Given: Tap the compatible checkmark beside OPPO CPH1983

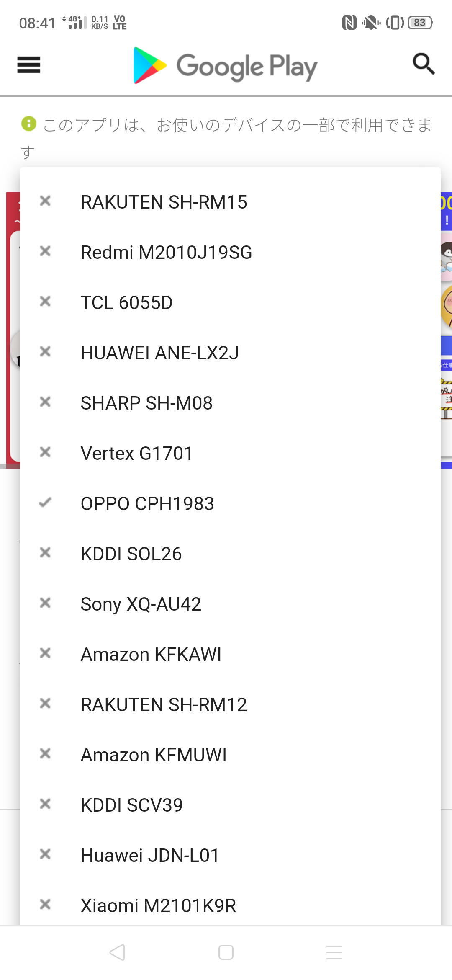Looking at the screenshot, I should (45, 503).
